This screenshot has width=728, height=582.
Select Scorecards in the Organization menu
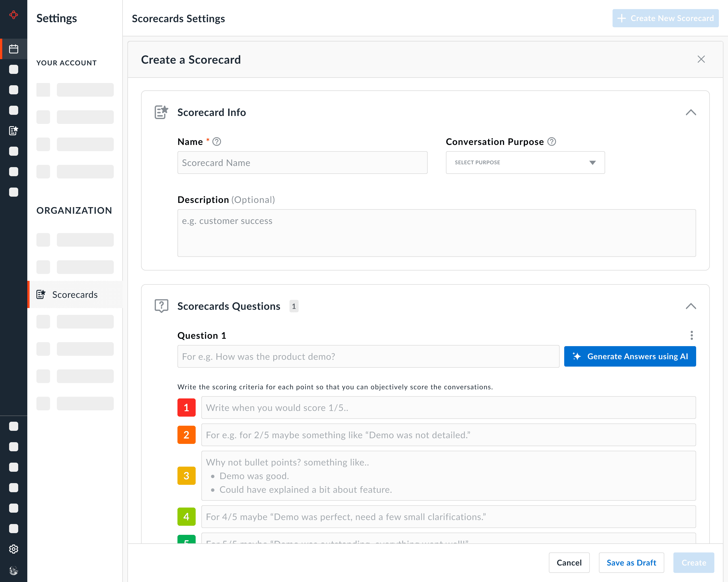(75, 294)
